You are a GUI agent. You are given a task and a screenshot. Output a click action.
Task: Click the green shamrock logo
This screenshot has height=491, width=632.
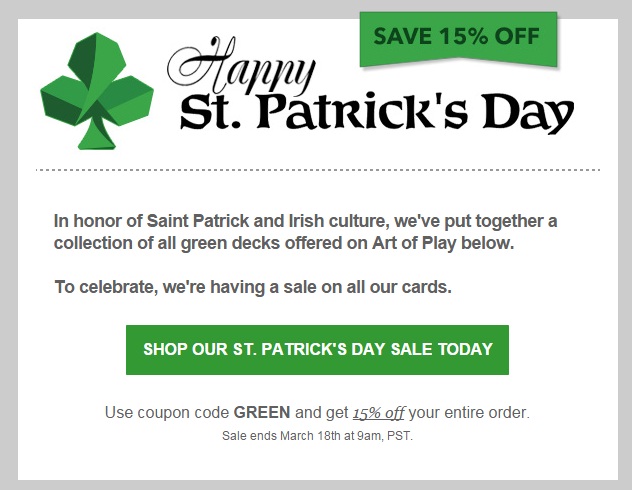[x=97, y=91]
